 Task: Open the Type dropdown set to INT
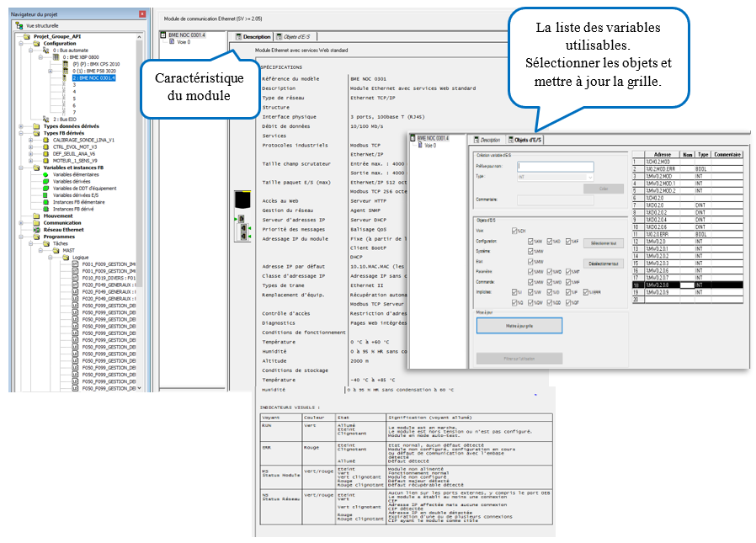coord(589,177)
